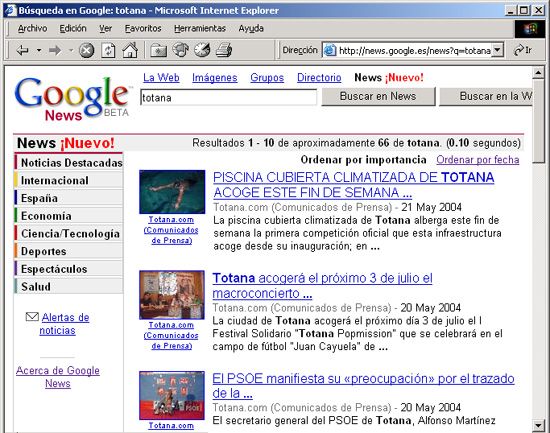Open Acerca de Google News link
Screen dimensions: 550x433
58,377
